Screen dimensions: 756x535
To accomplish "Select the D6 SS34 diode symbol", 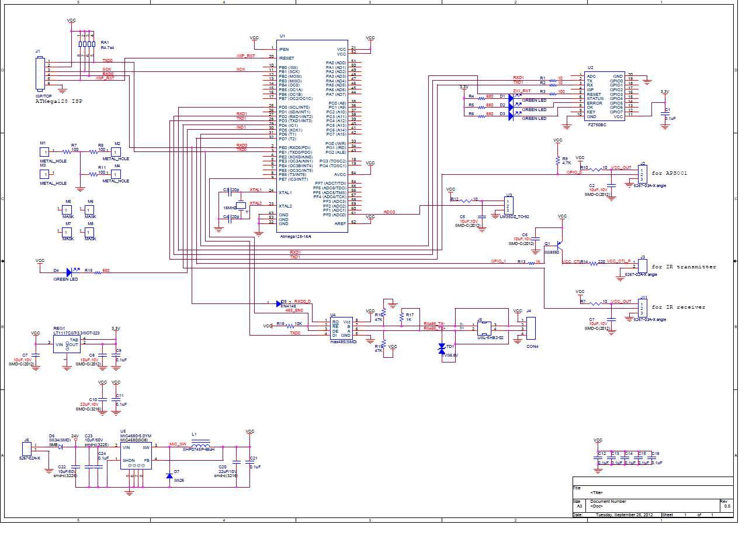I will coord(60,447).
